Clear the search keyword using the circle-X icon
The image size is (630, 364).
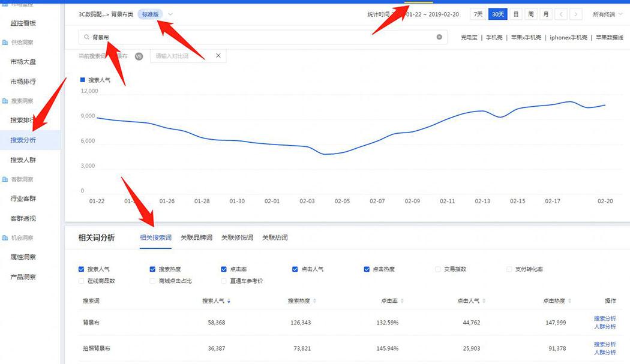(x=439, y=37)
